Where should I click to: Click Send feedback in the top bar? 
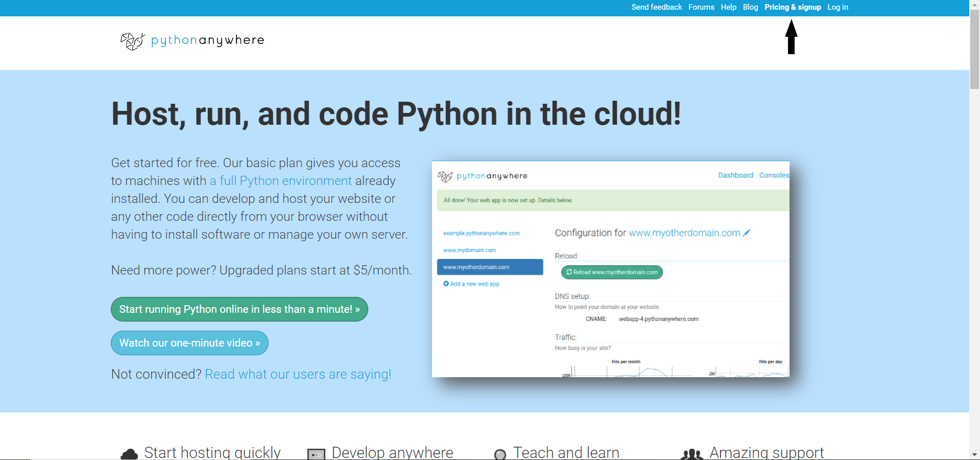tap(656, 7)
